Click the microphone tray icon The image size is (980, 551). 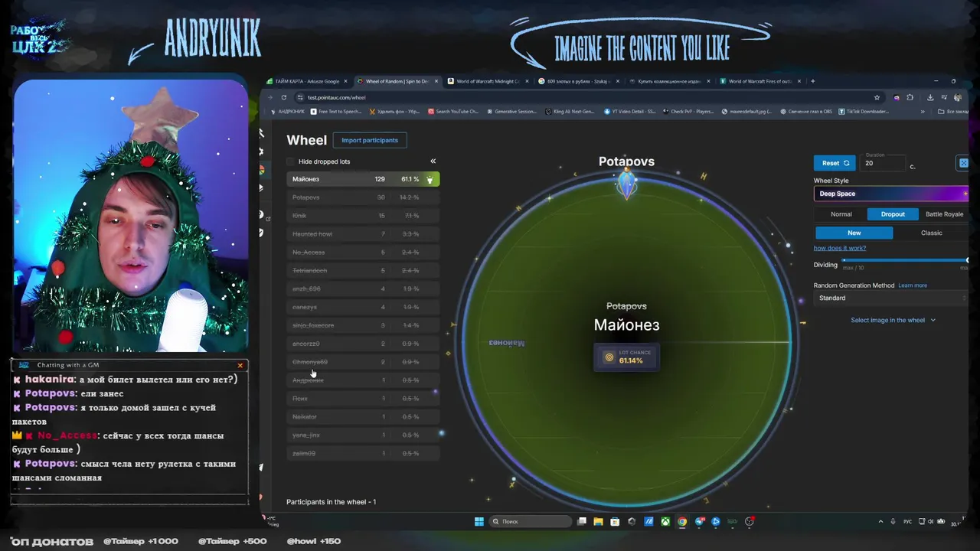click(x=893, y=521)
